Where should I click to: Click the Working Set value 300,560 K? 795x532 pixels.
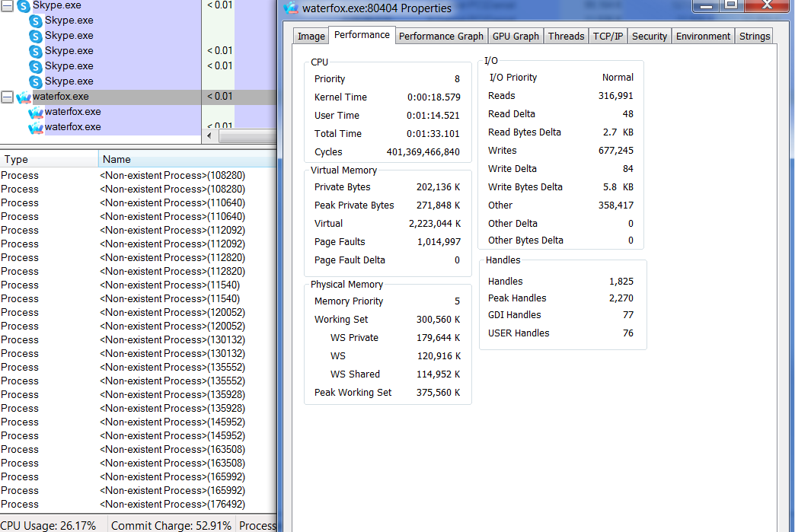point(438,320)
